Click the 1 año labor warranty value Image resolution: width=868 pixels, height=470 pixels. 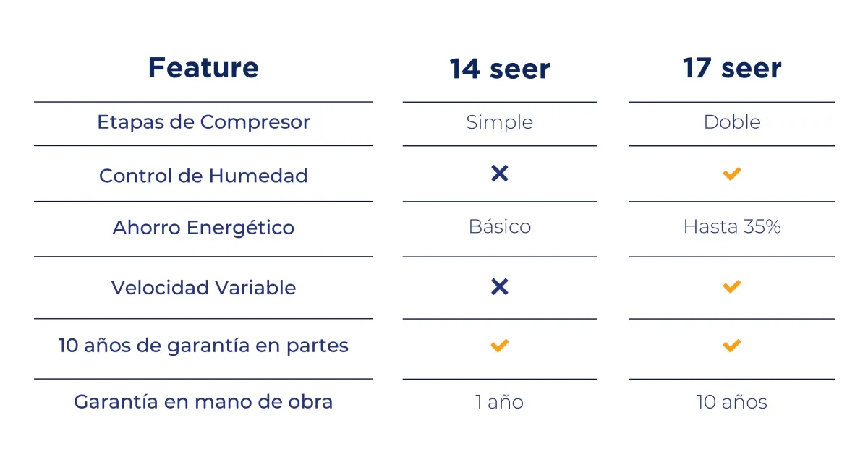(499, 402)
